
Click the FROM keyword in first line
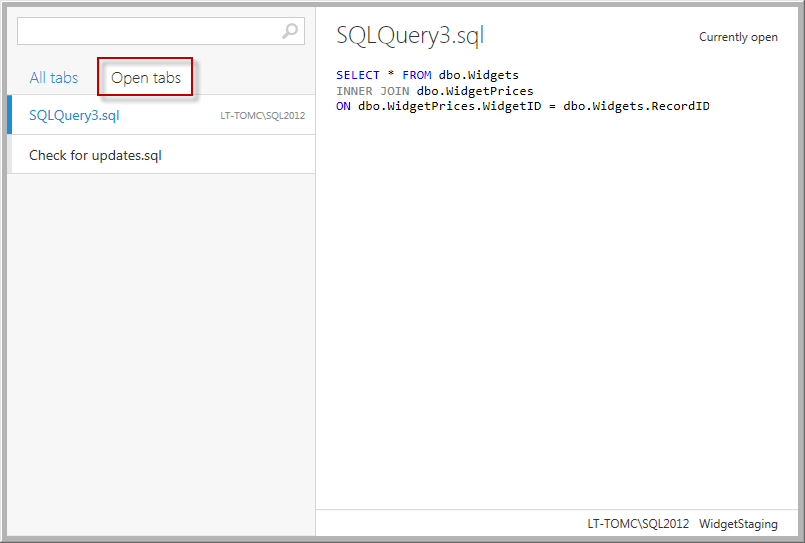pos(417,75)
